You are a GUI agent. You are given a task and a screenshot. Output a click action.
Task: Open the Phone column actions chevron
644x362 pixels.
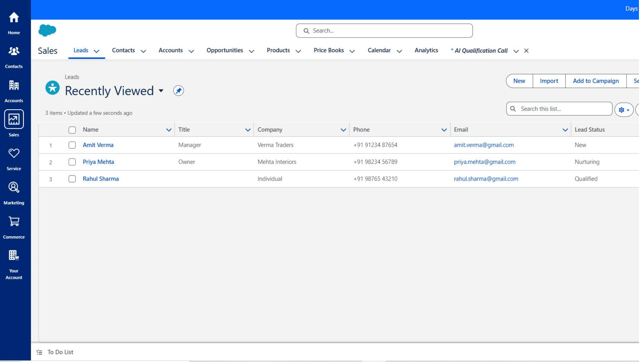pos(444,130)
